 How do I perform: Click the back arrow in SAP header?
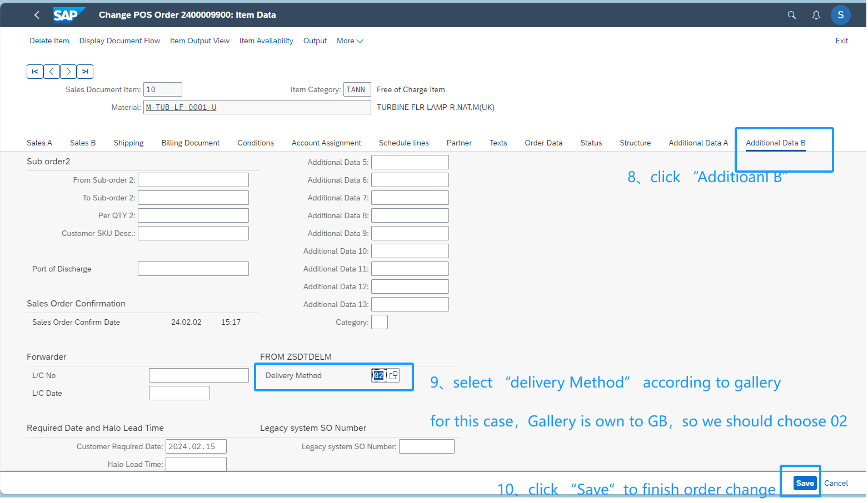37,15
